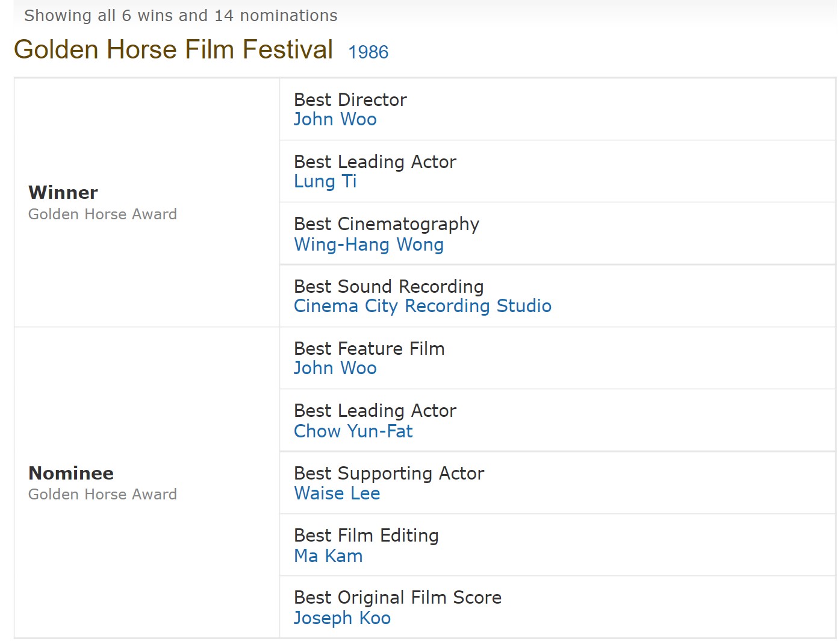This screenshot has width=840, height=644.
Task: Open Lung Ti's profile link
Action: [325, 181]
